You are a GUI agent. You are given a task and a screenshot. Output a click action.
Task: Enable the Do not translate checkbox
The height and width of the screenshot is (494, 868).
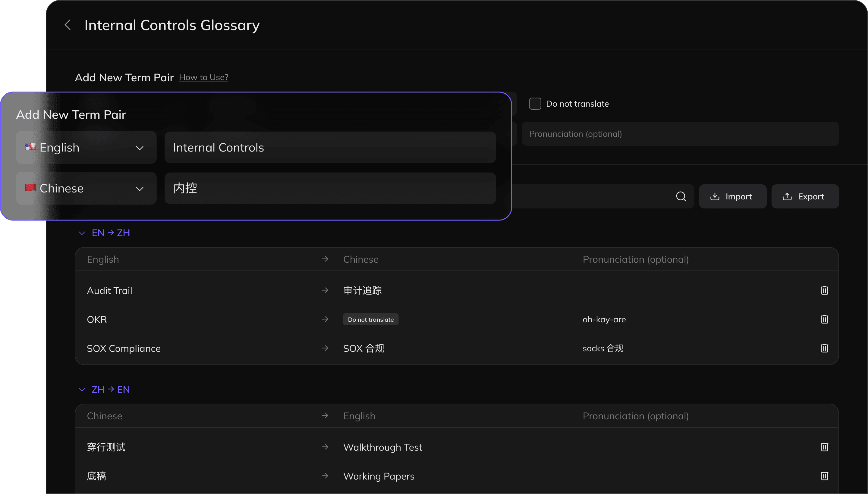(535, 104)
